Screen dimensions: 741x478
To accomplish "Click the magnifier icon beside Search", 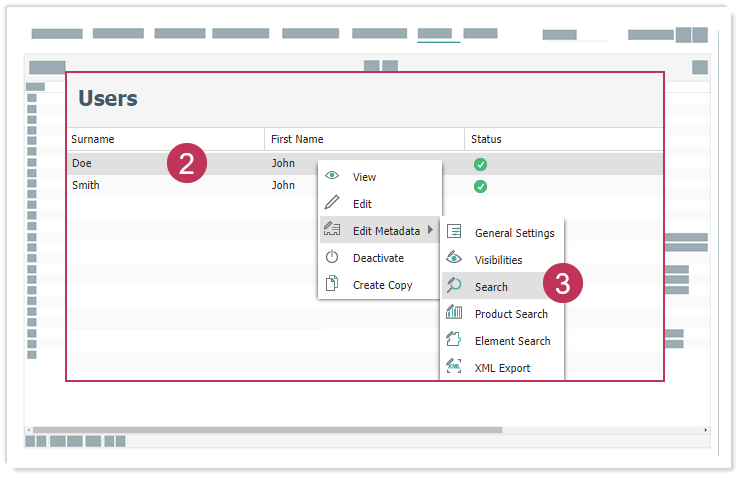I will 454,286.
